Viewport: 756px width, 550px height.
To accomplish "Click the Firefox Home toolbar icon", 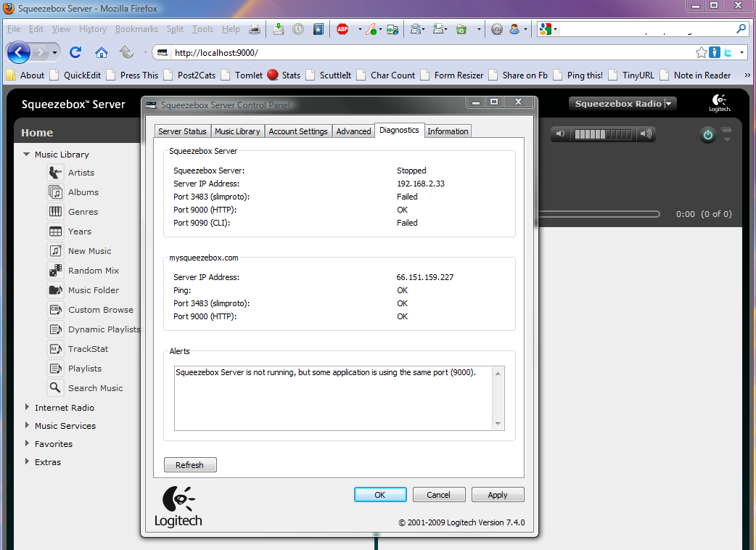I will point(102,53).
